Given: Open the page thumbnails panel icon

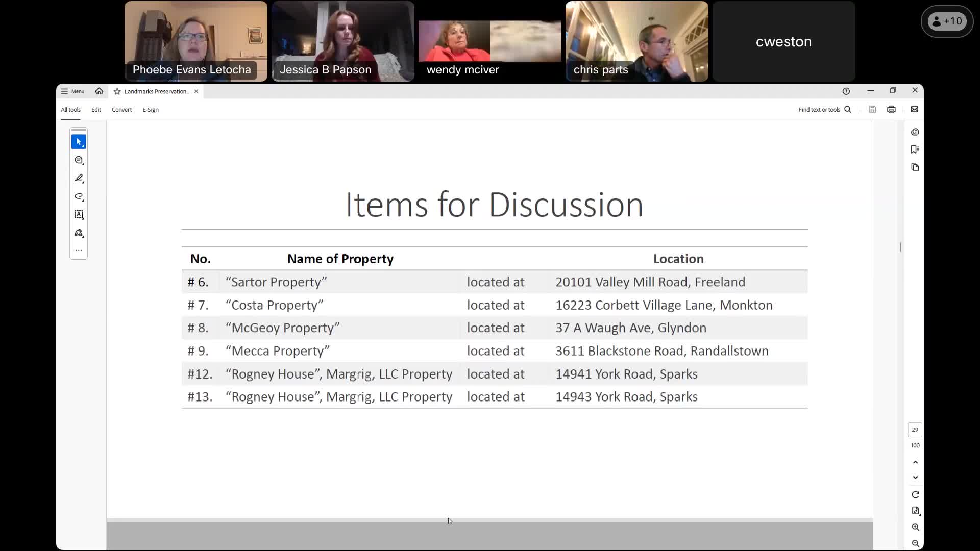Looking at the screenshot, I should tap(915, 167).
